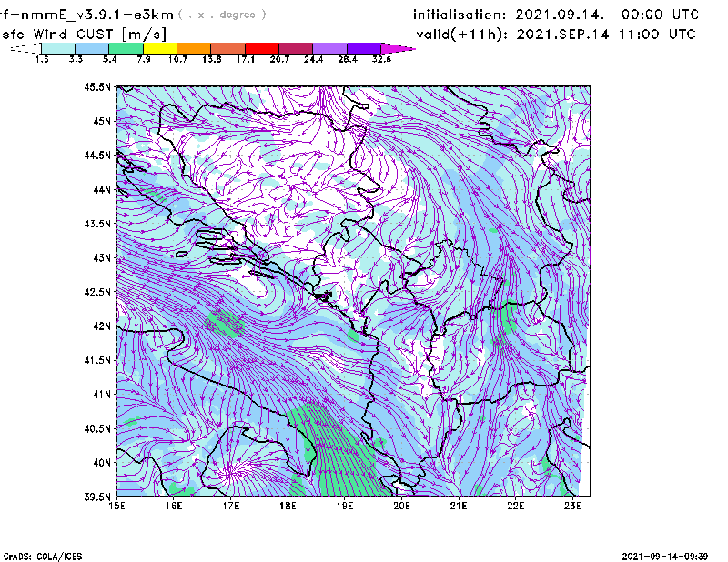The image size is (728, 562).
Task: Click the 18E longitude label
Action: point(288,506)
